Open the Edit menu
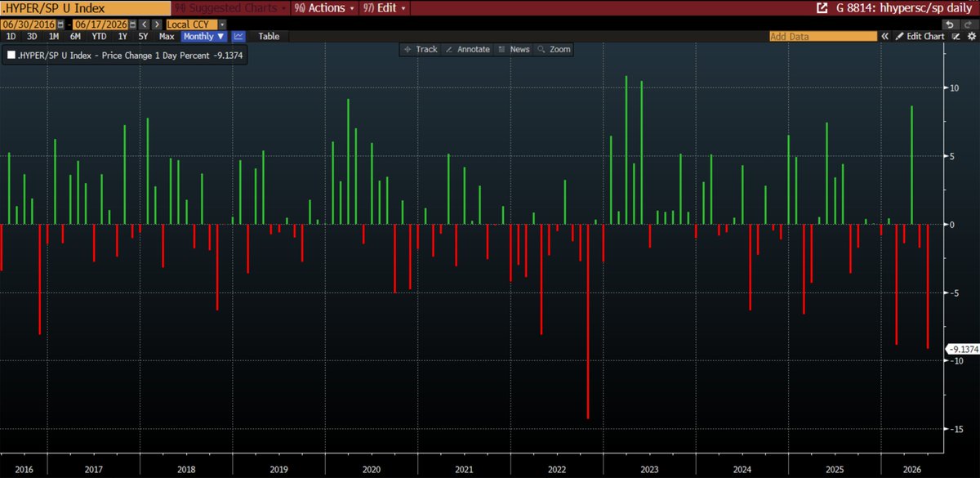Viewport: 980px width, 478px height. point(386,9)
